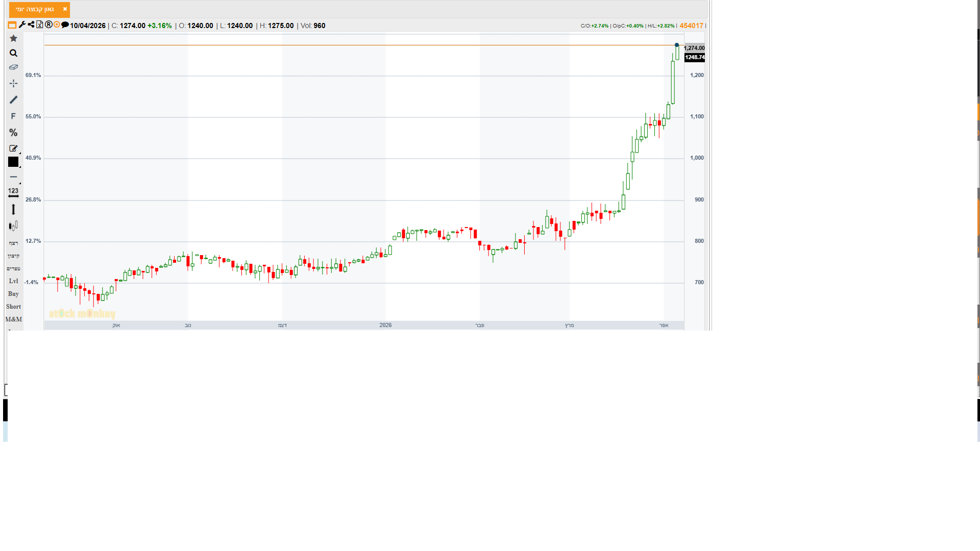The image size is (980, 551).
Task: Toggle the 123 horizontal measure tool
Action: [13, 192]
